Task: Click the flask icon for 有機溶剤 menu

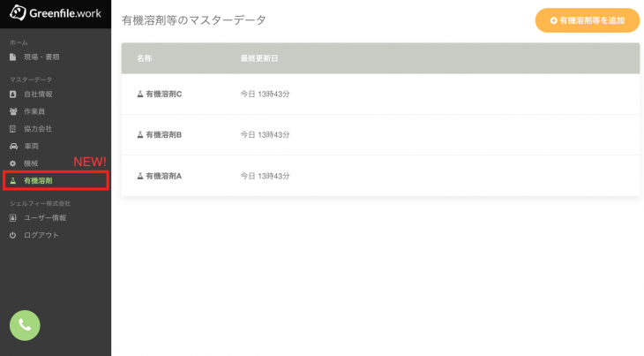Action: pyautogui.click(x=12, y=180)
